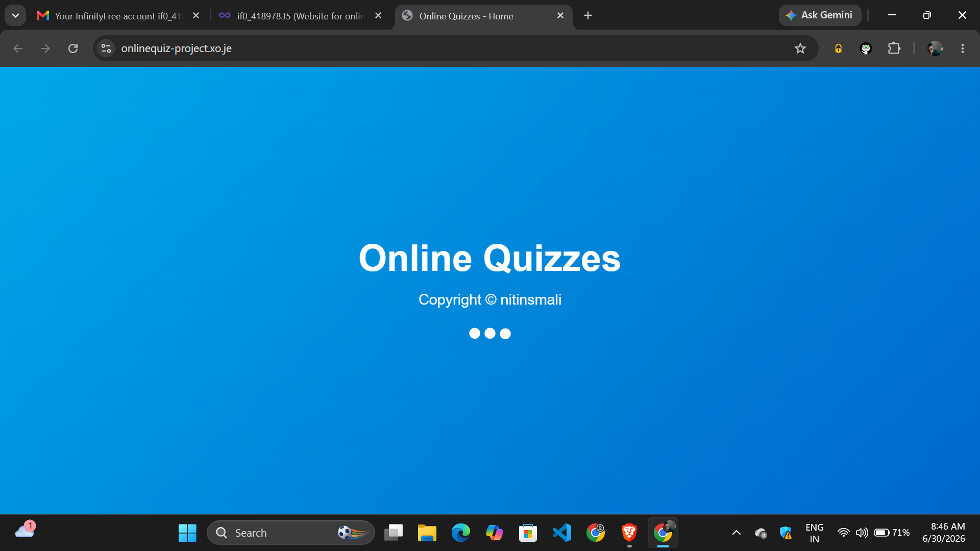Open the Windows Start menu

(187, 533)
